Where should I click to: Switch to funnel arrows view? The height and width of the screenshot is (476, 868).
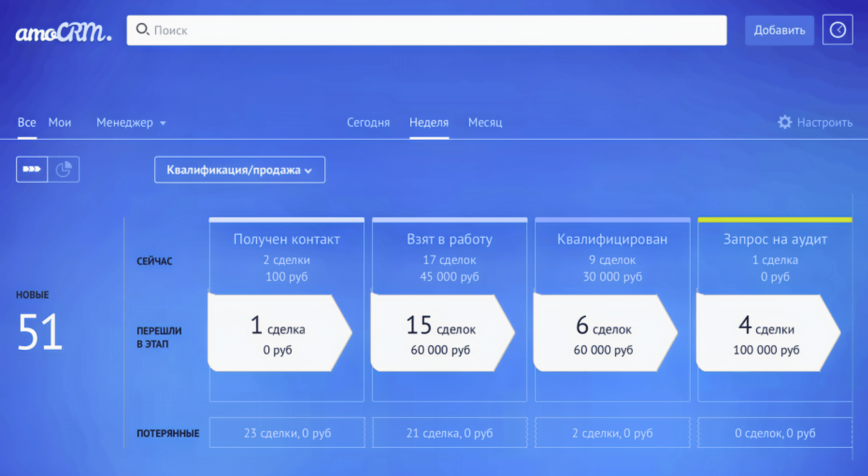(x=32, y=169)
